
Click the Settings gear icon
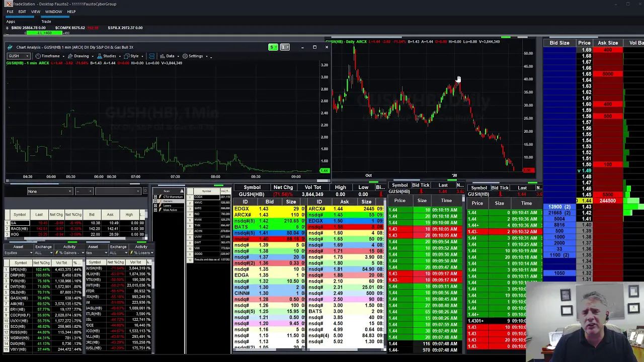(185, 56)
